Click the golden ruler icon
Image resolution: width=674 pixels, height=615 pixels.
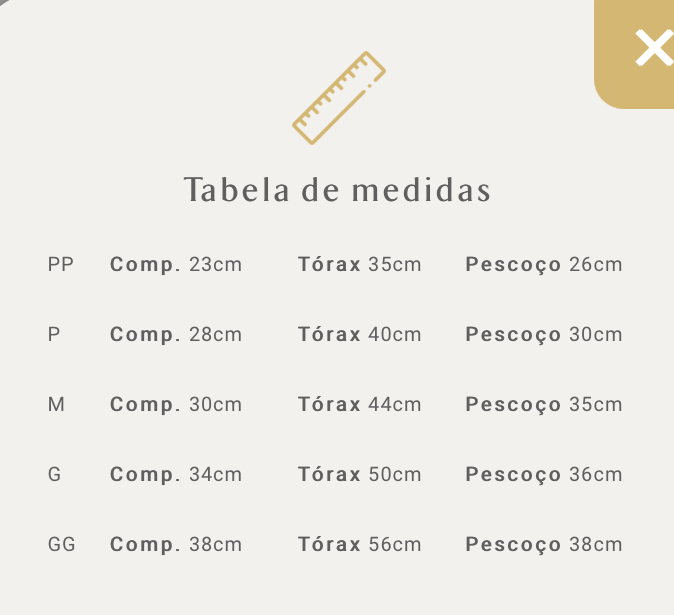click(339, 98)
